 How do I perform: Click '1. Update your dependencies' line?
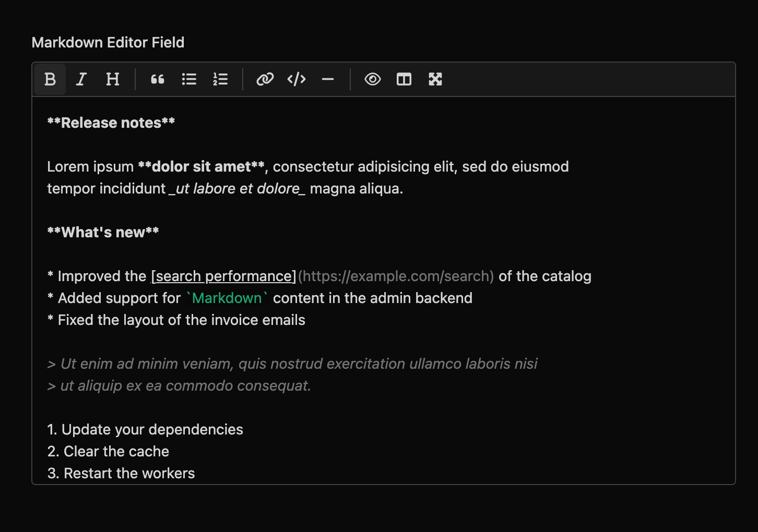point(145,430)
